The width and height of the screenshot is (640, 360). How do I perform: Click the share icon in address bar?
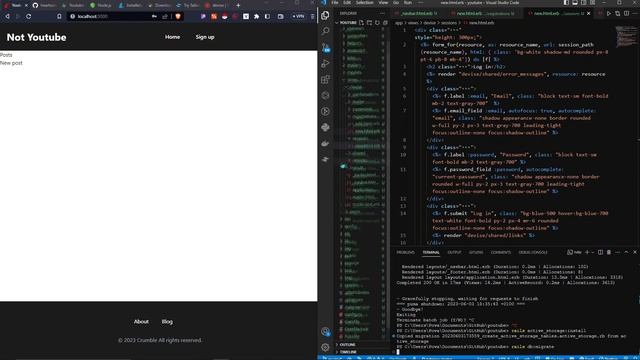pos(165,16)
